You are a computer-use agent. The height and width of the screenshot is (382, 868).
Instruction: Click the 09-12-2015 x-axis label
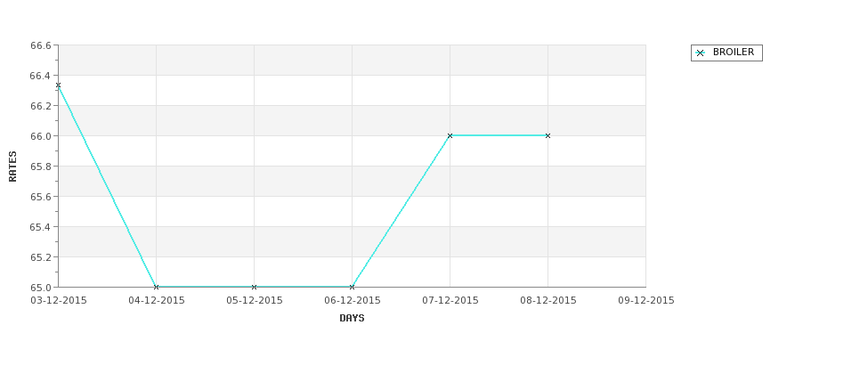(646, 301)
